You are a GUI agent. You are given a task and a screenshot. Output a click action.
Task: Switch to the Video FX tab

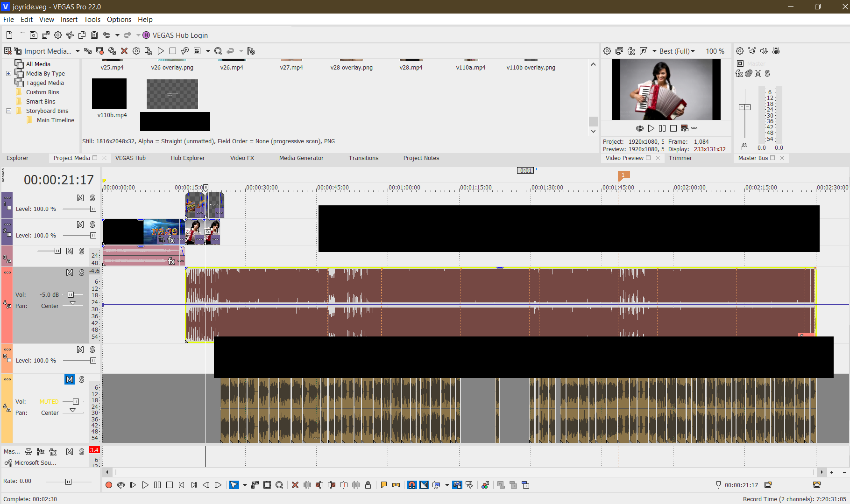point(242,158)
